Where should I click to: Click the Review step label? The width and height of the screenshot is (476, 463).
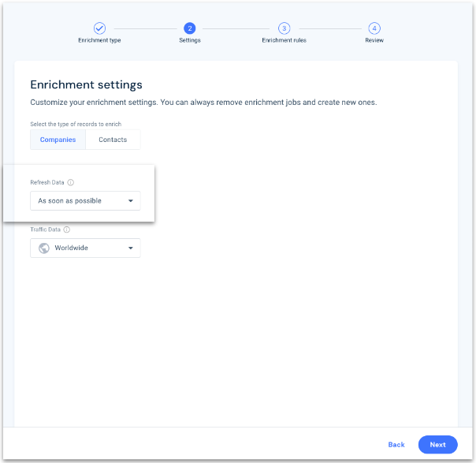click(374, 40)
